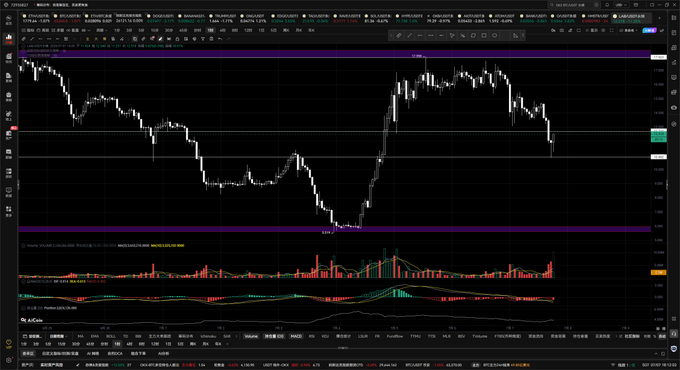Open the top home icon in left sidebar
This screenshot has height=370, width=680.
9,20
